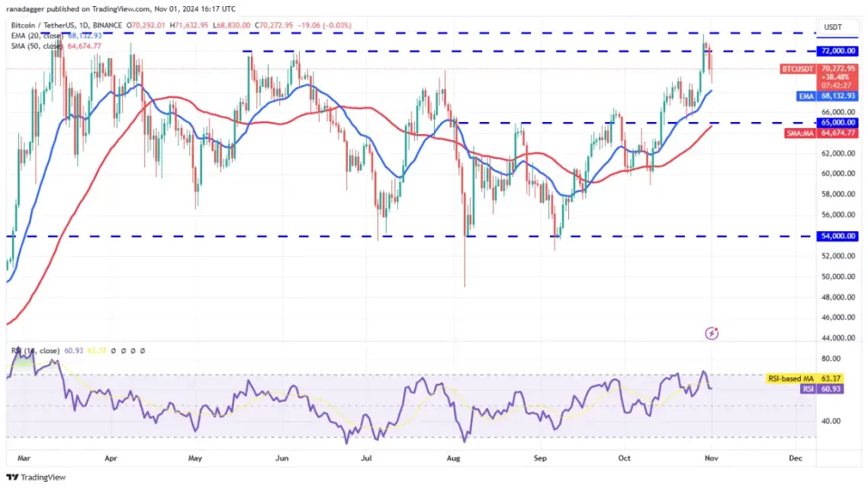Image resolution: width=868 pixels, height=488 pixels.
Task: Click the Nov marker on time axis
Action: pyautogui.click(x=711, y=459)
